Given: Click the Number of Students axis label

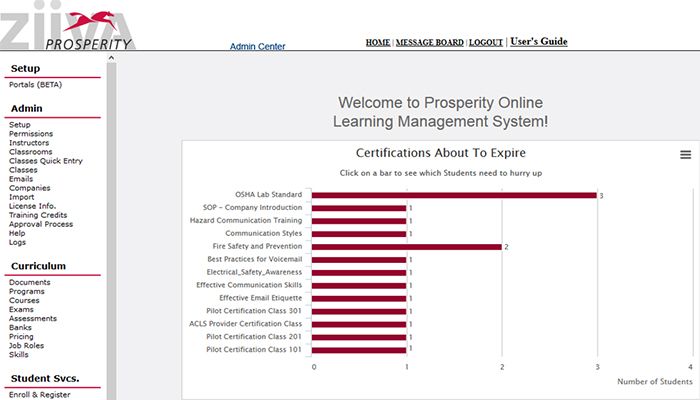Looking at the screenshot, I should (x=654, y=382).
